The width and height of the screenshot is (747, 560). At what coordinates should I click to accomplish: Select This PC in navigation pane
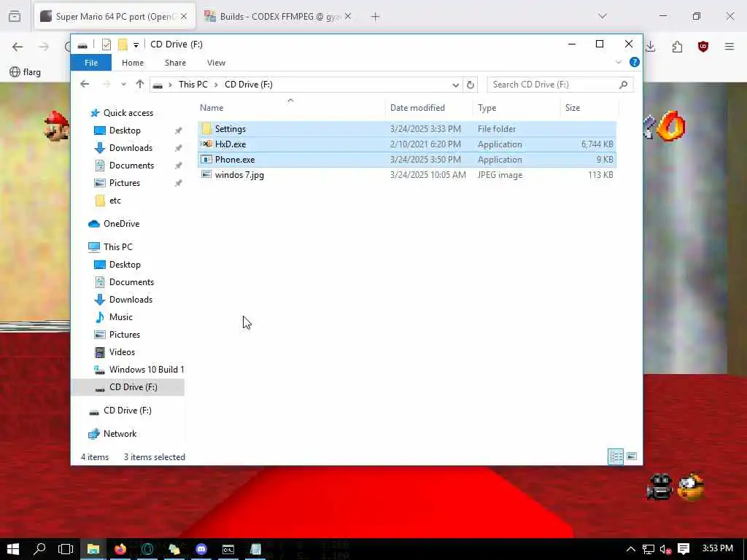tap(117, 246)
